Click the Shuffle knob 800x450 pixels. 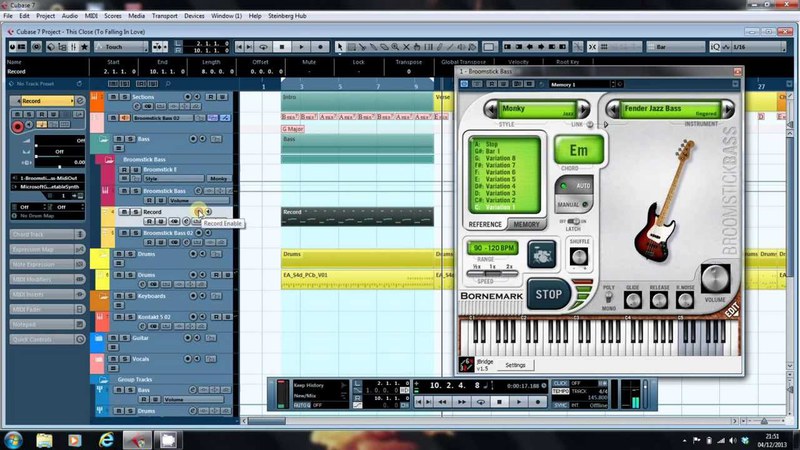coord(578,256)
